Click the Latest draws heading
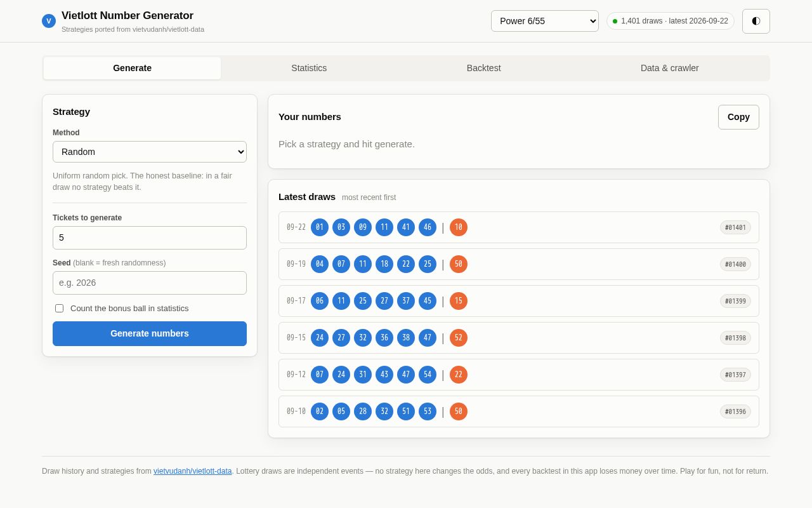This screenshot has width=812, height=508. pyautogui.click(x=307, y=197)
